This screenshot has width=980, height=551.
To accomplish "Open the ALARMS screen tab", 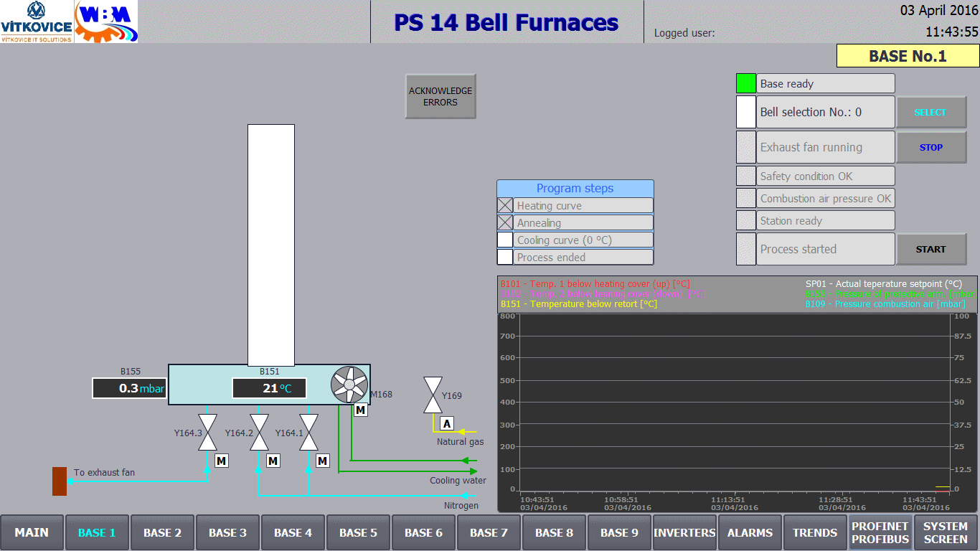I will (750, 533).
